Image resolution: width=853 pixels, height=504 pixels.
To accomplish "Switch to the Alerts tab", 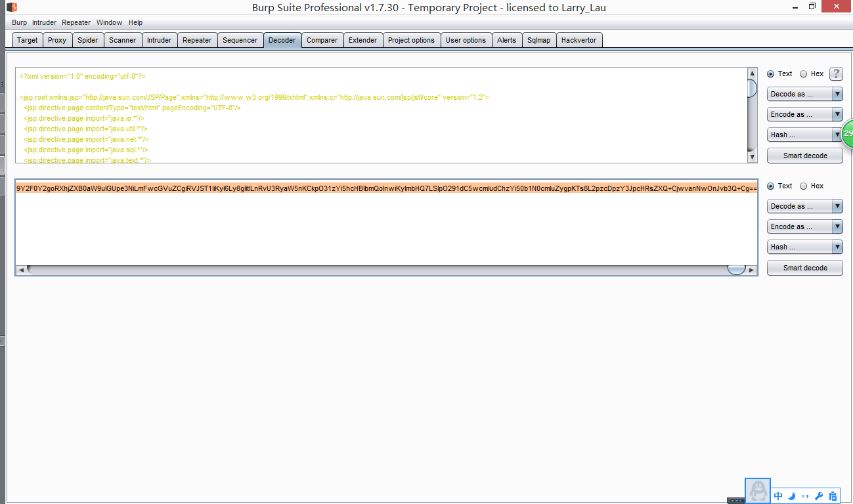I will point(507,40).
